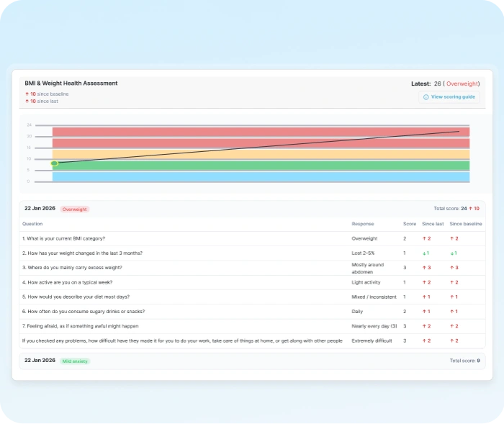
Task: Click the green down arrow in Since baseline column
Action: (x=452, y=253)
